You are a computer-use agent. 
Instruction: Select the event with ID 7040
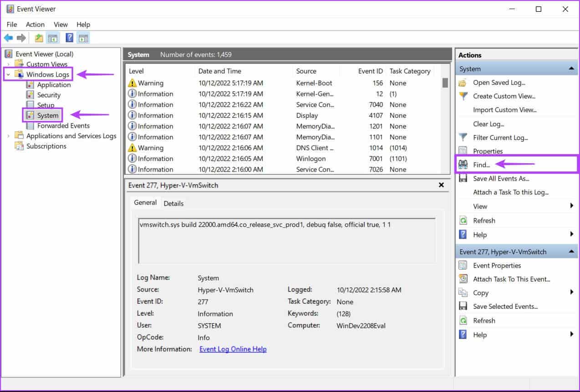point(283,105)
